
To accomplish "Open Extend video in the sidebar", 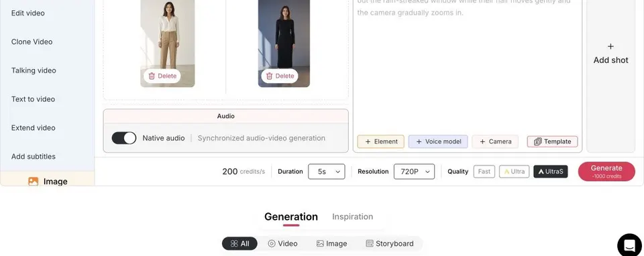I will [34, 128].
